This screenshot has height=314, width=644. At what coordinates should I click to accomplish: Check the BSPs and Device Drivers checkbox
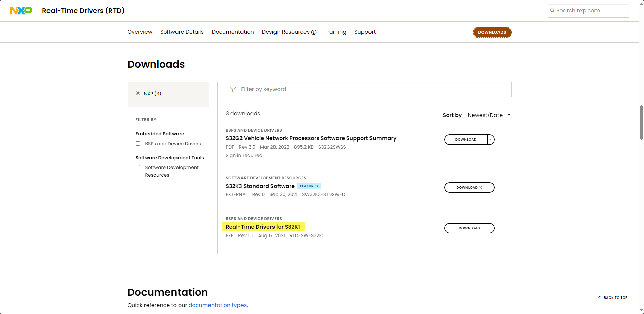pyautogui.click(x=138, y=144)
